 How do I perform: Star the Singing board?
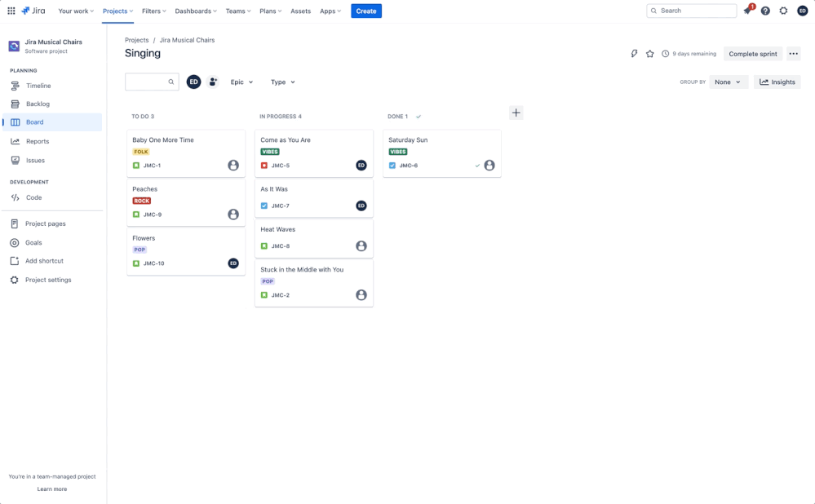pyautogui.click(x=649, y=54)
